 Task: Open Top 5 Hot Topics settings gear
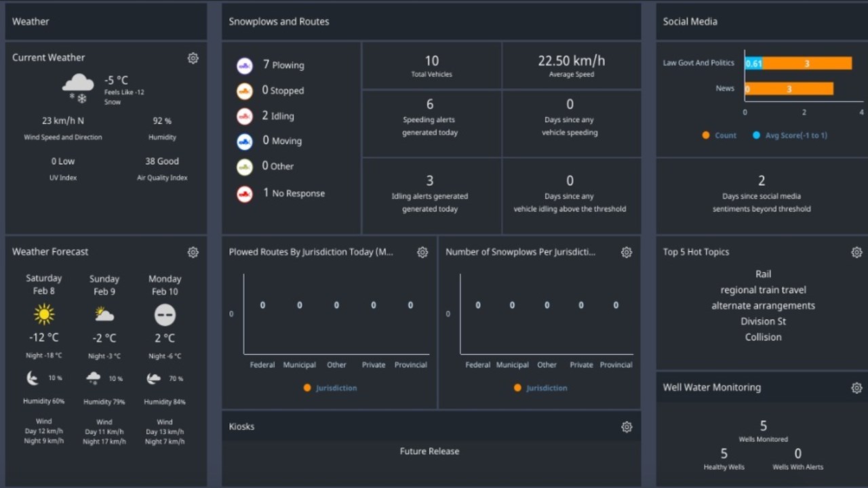[857, 252]
